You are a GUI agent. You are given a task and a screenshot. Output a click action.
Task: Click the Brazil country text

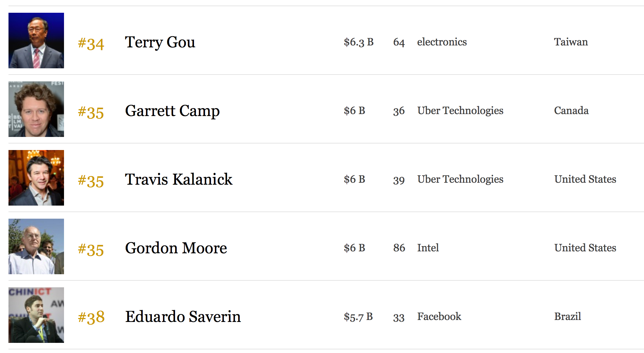568,316
